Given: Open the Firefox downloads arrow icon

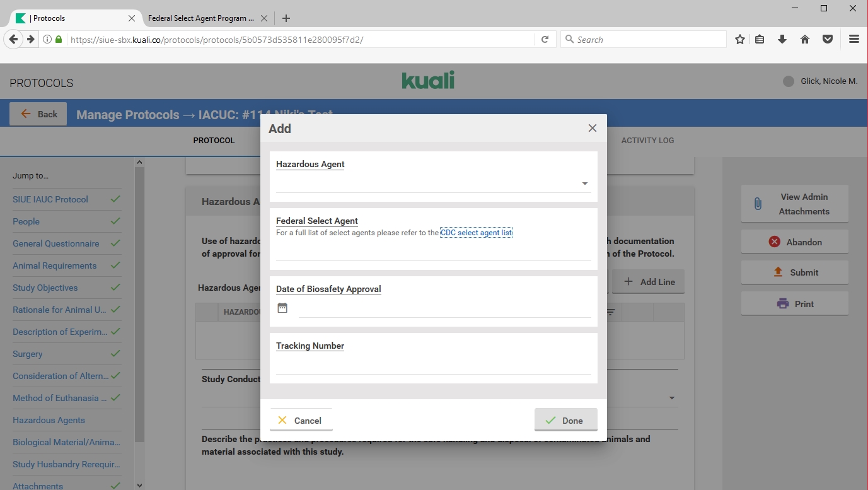Looking at the screenshot, I should [x=782, y=39].
